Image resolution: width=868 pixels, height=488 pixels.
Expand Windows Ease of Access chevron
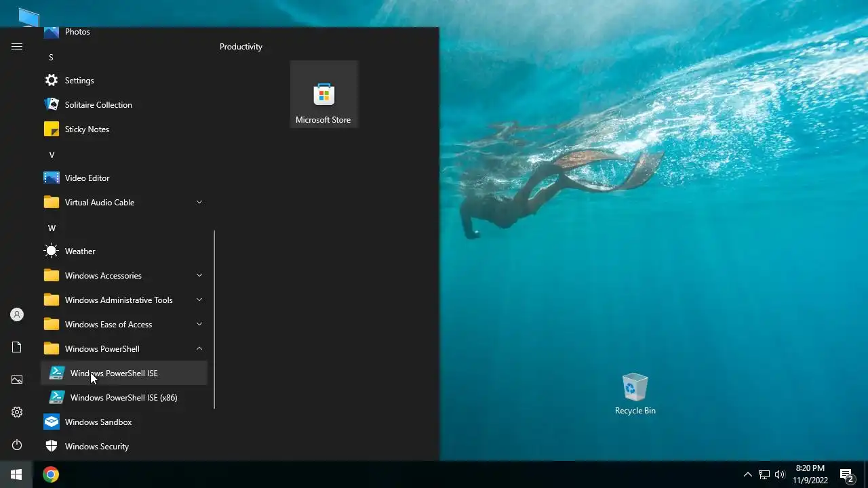coord(199,324)
